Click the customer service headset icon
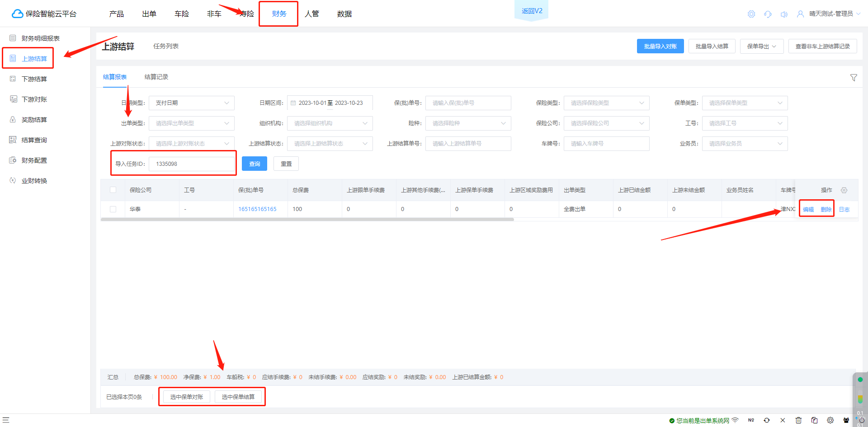 (768, 14)
